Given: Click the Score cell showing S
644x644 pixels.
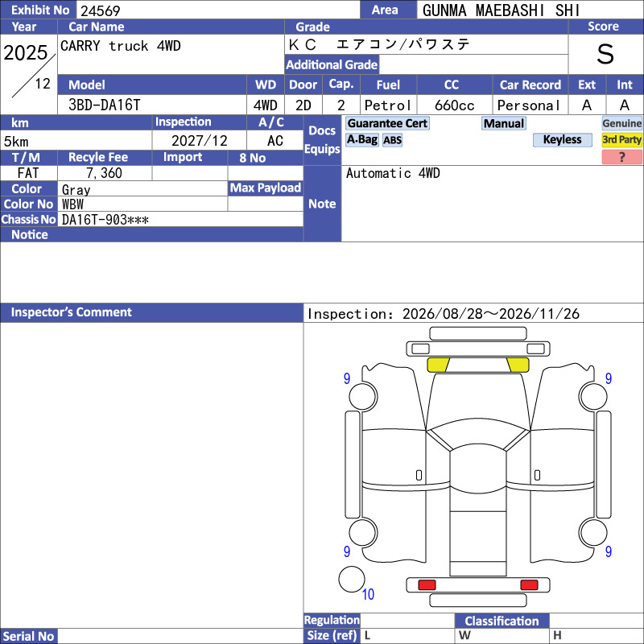Looking at the screenshot, I should point(605,54).
